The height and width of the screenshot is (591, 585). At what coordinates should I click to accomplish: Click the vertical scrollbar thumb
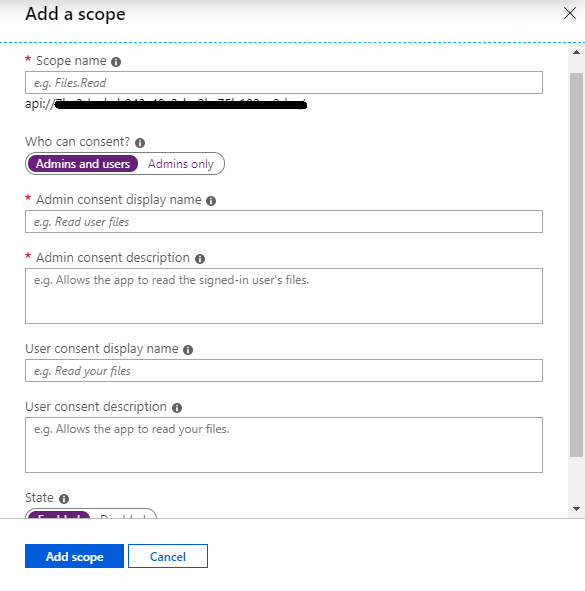click(576, 265)
